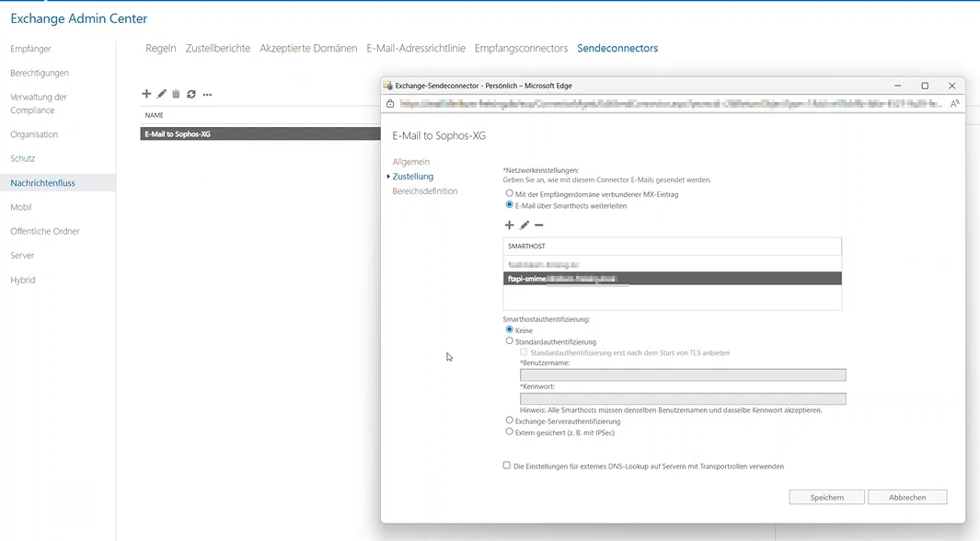Open Bereichsdefinition section in connector dialog

[425, 191]
